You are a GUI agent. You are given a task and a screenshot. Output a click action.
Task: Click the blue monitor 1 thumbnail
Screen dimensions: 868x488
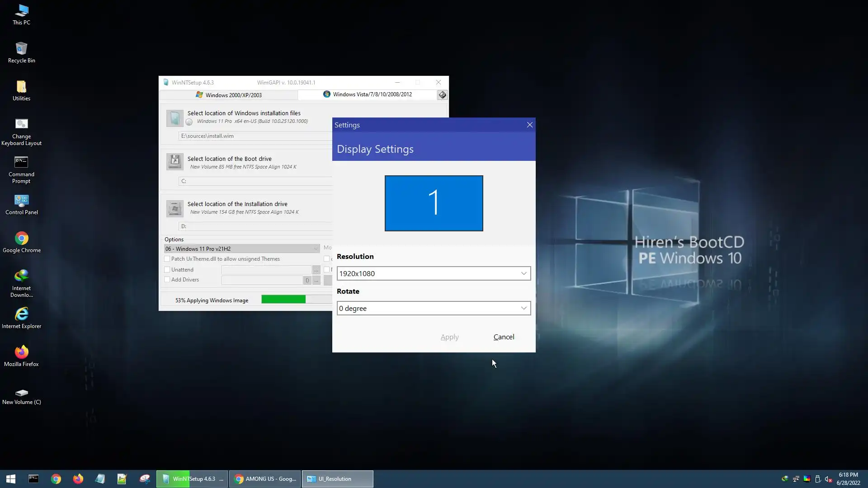pos(434,203)
